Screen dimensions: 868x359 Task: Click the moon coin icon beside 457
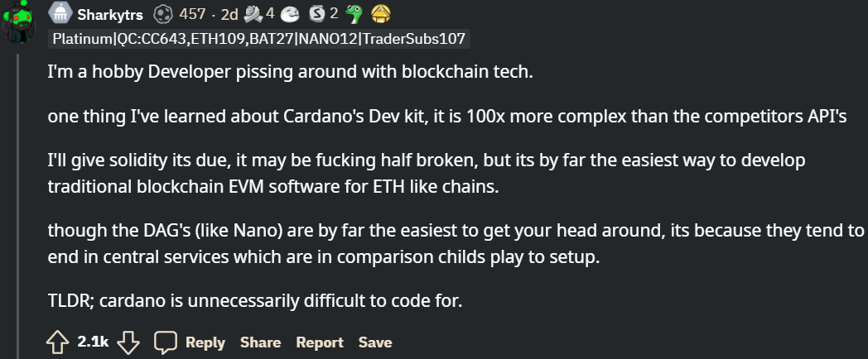tap(164, 14)
